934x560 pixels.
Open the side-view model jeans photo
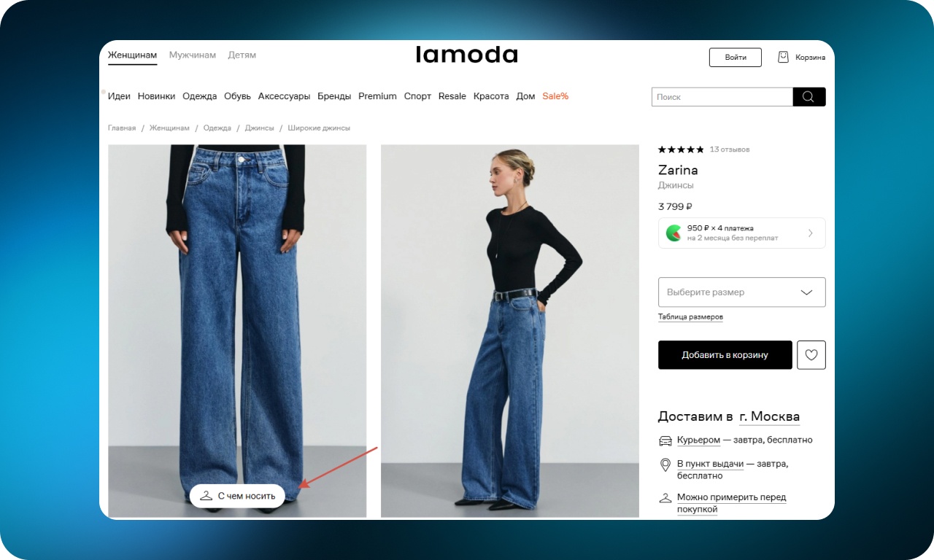(510, 331)
